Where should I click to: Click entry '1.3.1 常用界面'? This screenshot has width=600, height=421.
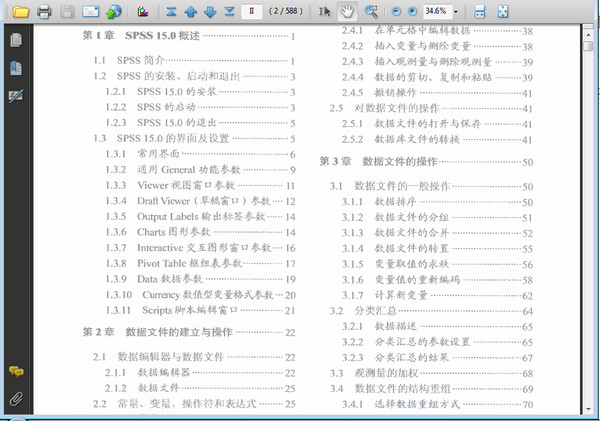coord(142,154)
